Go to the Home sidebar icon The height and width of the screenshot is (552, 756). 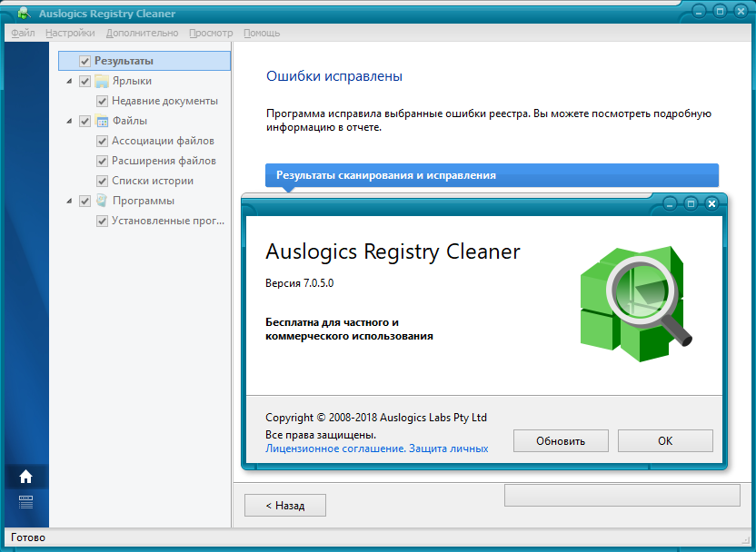coord(25,477)
